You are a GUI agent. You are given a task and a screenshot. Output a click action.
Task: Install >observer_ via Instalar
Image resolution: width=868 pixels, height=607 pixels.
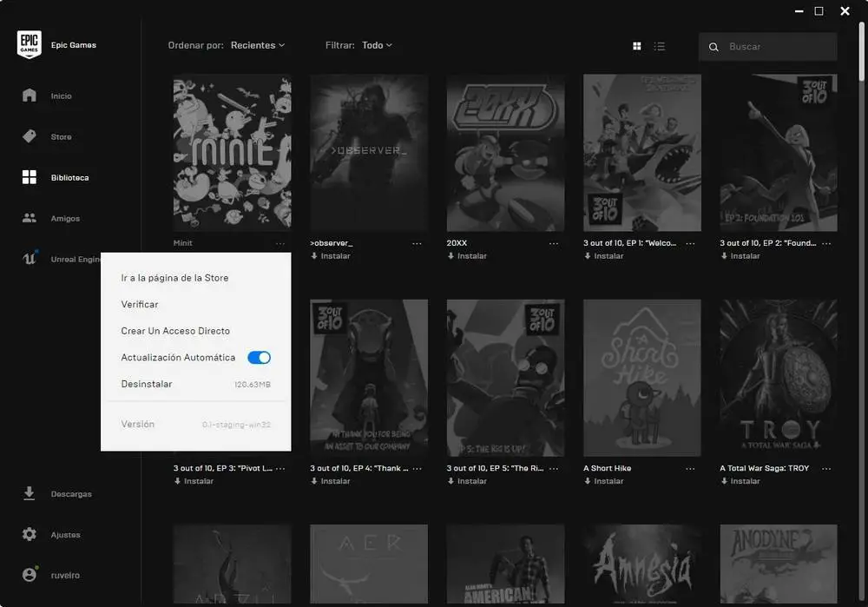tap(331, 256)
